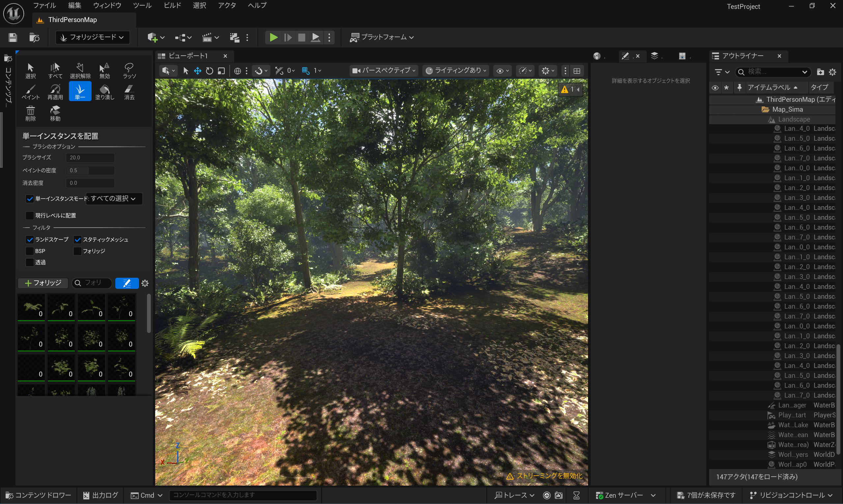
Task: Click the add Foliage button
Action: coord(43,283)
